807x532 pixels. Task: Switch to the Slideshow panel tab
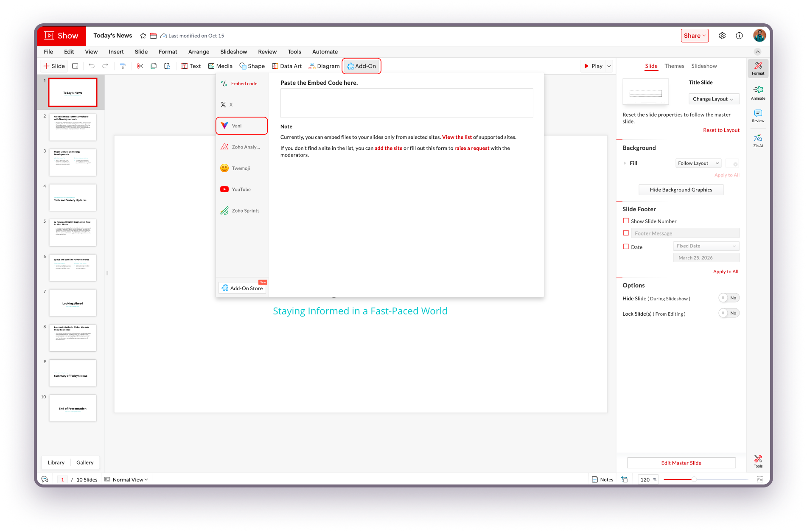[x=704, y=66]
